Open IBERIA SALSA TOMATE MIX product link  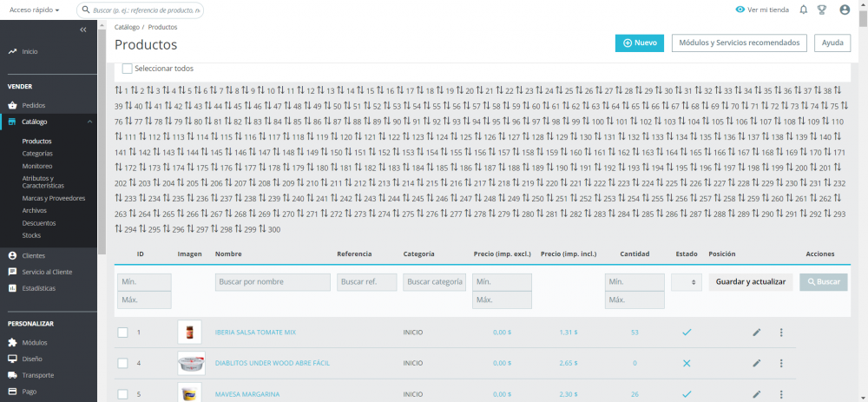point(255,333)
